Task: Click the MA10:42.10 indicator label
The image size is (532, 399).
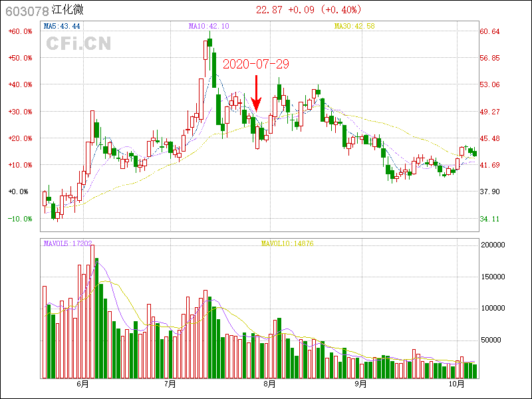Action: (x=209, y=26)
